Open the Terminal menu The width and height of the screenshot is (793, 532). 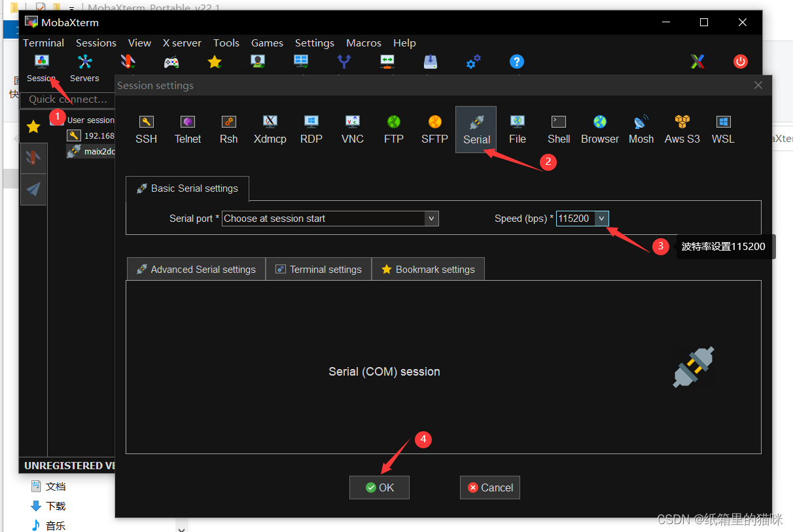44,43
